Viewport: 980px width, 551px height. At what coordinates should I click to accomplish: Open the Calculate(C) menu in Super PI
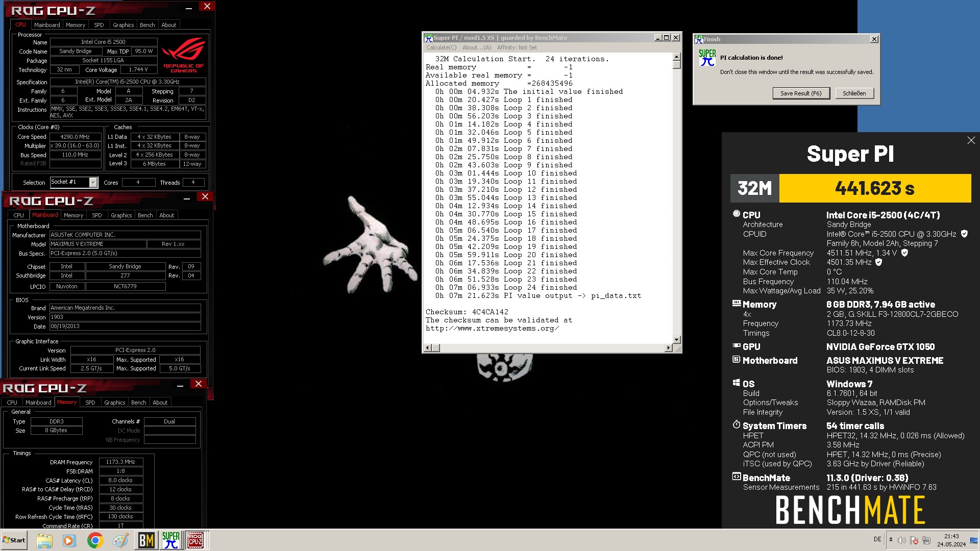click(x=441, y=47)
